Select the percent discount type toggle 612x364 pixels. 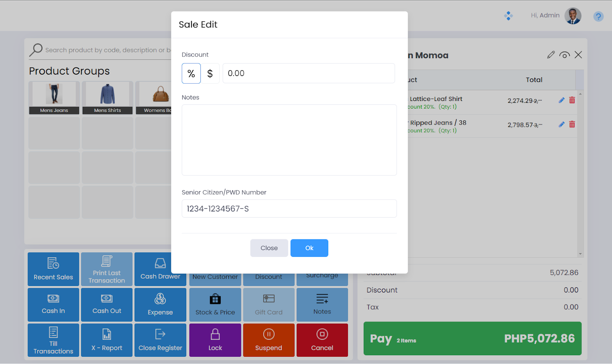click(x=191, y=73)
